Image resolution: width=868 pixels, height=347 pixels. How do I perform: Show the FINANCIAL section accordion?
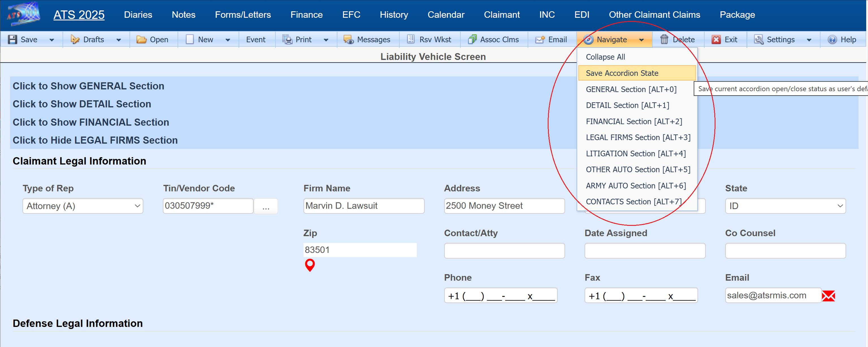tap(91, 122)
